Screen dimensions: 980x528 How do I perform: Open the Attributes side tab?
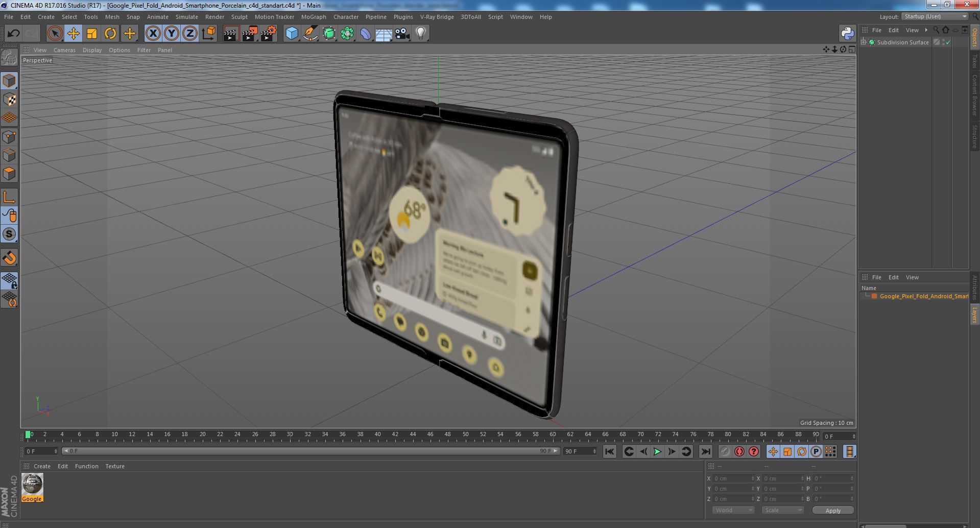tap(974, 287)
